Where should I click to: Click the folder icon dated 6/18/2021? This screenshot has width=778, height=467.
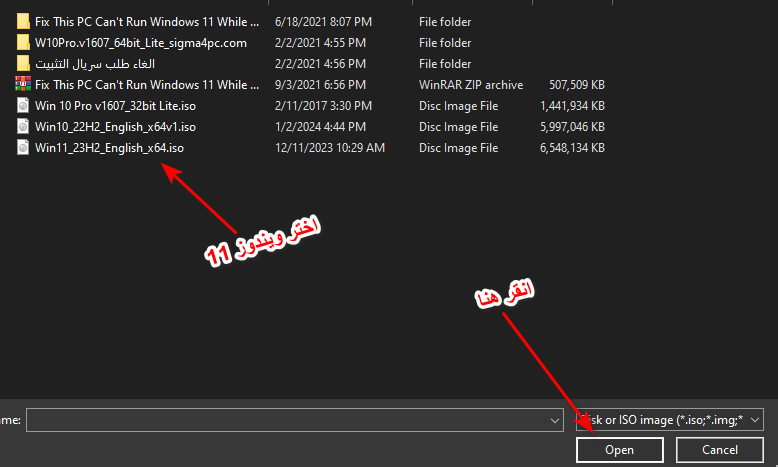[23, 22]
